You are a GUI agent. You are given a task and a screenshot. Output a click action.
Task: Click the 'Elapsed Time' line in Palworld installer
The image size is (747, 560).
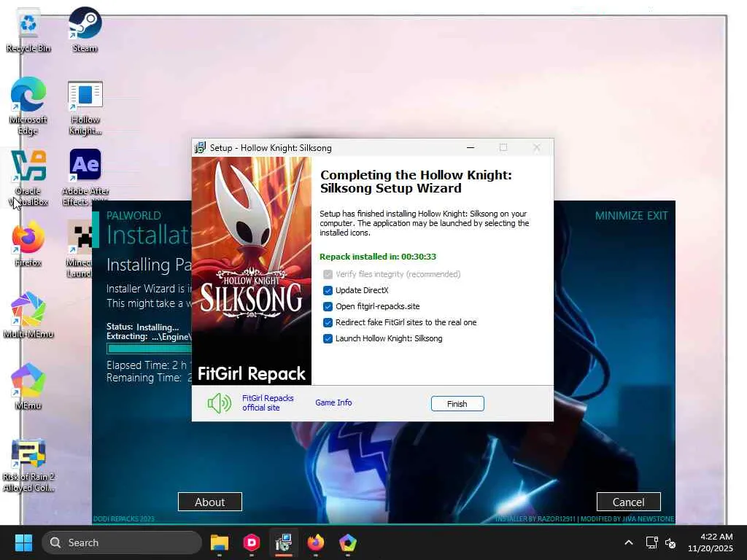149,365
